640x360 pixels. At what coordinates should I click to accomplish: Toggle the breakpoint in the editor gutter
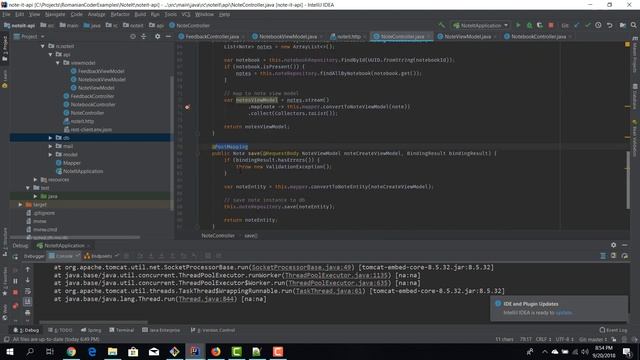tap(187, 107)
